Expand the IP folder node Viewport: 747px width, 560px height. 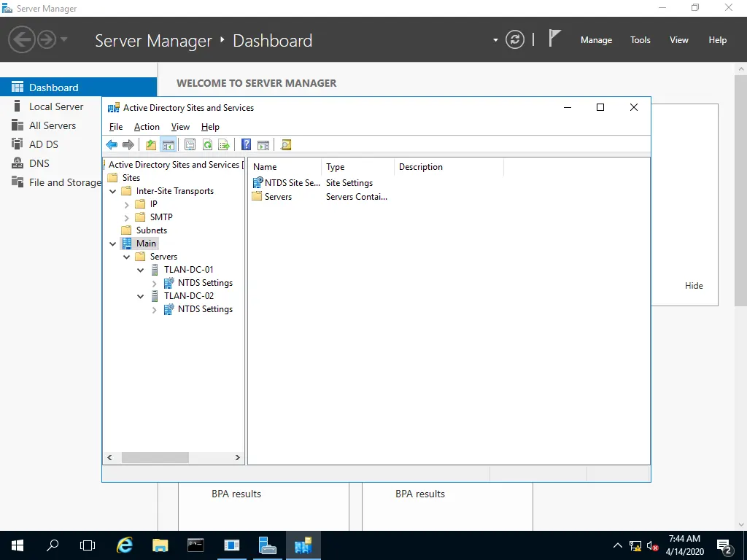[x=126, y=204]
